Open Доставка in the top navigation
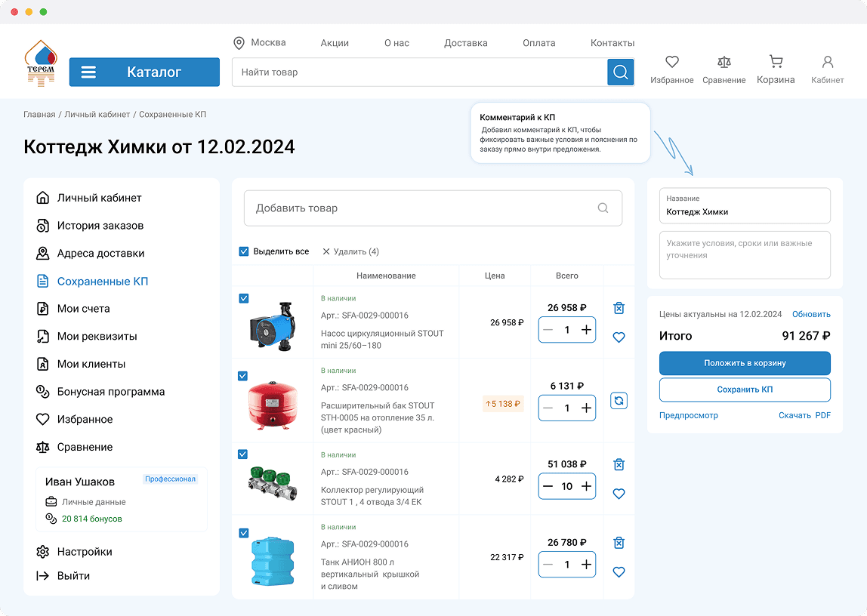The height and width of the screenshot is (616, 867). pyautogui.click(x=465, y=43)
